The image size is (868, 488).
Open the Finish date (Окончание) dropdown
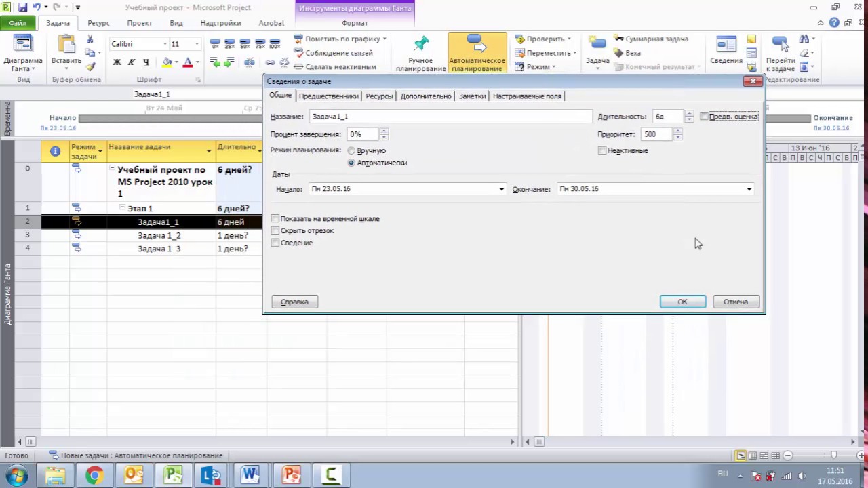point(749,189)
